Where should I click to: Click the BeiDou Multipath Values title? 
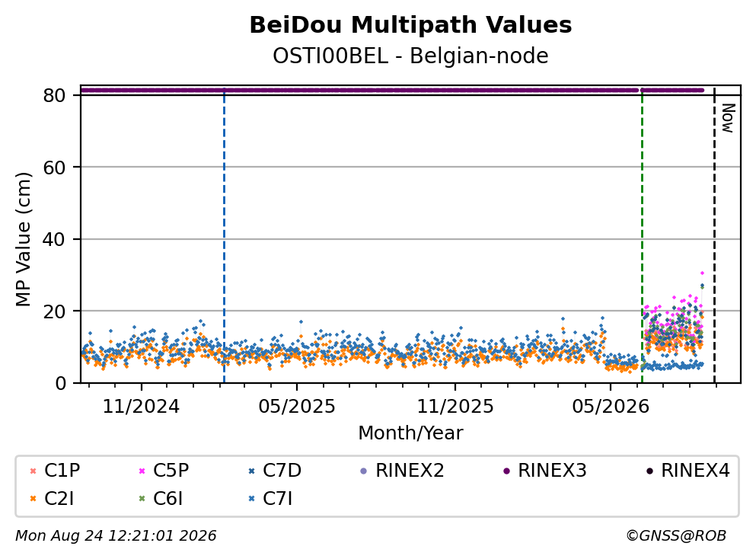(x=411, y=25)
